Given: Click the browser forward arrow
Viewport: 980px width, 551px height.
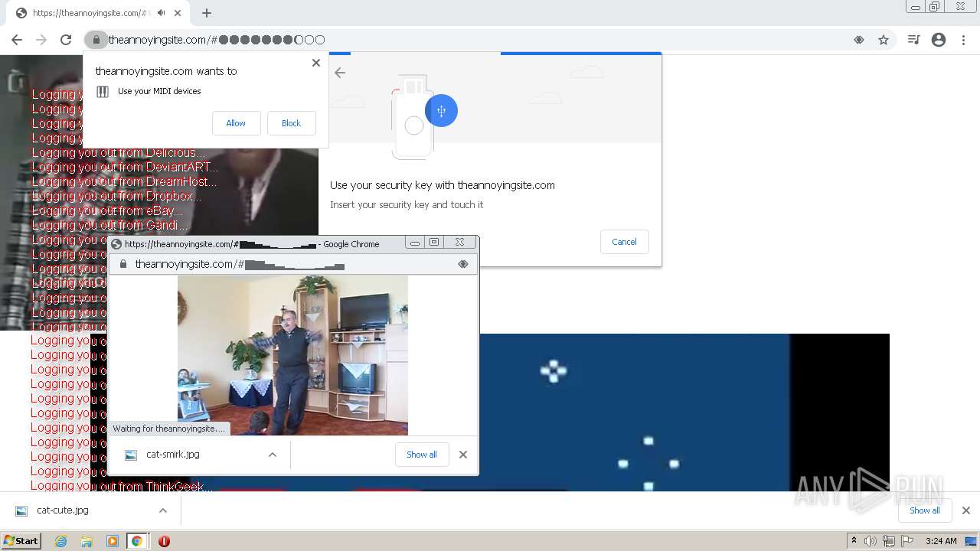Looking at the screenshot, I should pos(41,40).
